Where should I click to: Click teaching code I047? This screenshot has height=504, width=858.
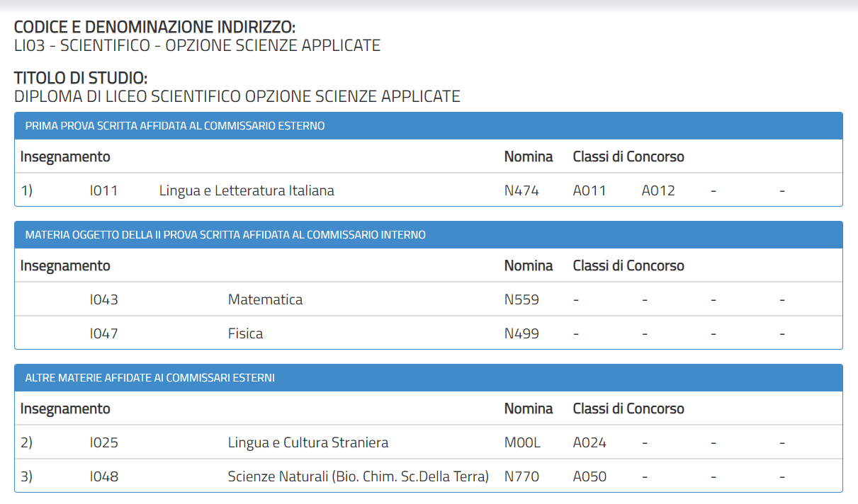coord(103,333)
